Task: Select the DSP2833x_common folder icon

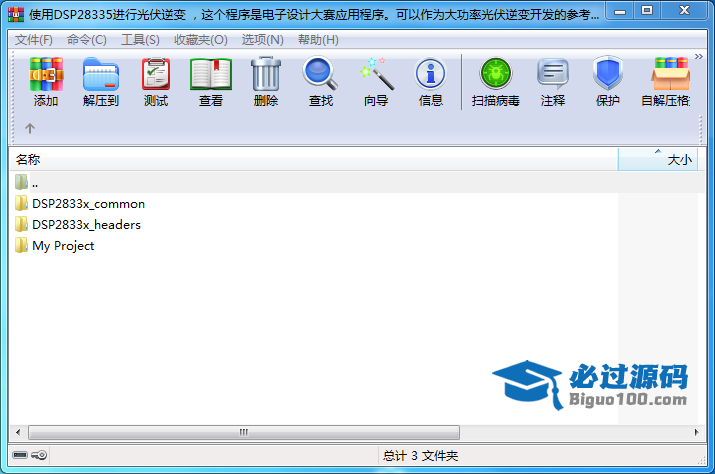Action: pyautogui.click(x=21, y=203)
